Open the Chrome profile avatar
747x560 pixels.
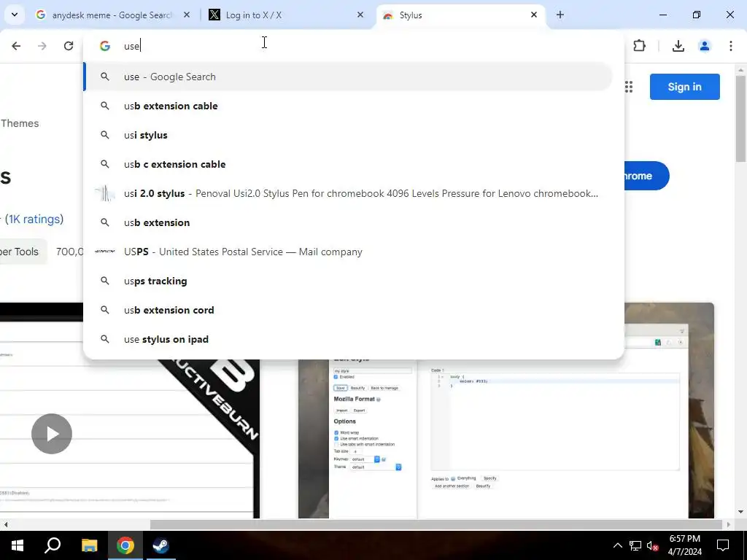coord(705,46)
